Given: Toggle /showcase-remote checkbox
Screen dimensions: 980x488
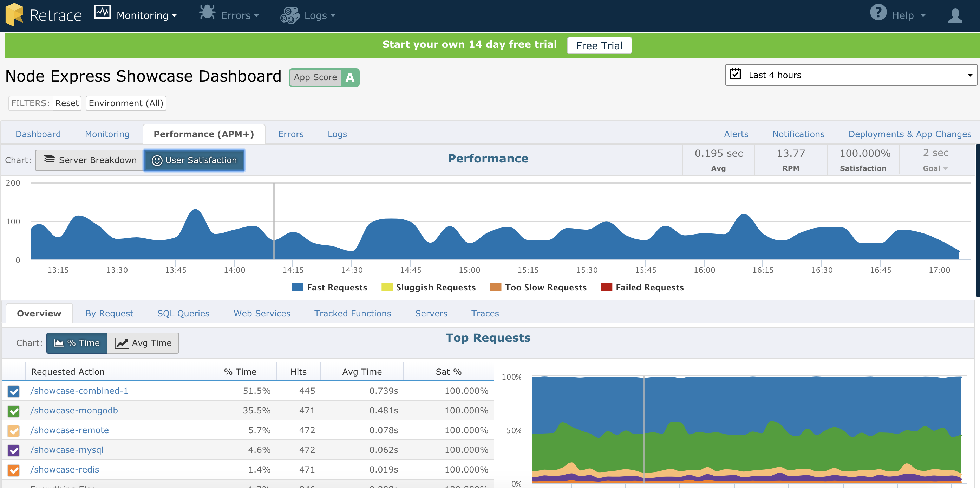Looking at the screenshot, I should (x=14, y=431).
